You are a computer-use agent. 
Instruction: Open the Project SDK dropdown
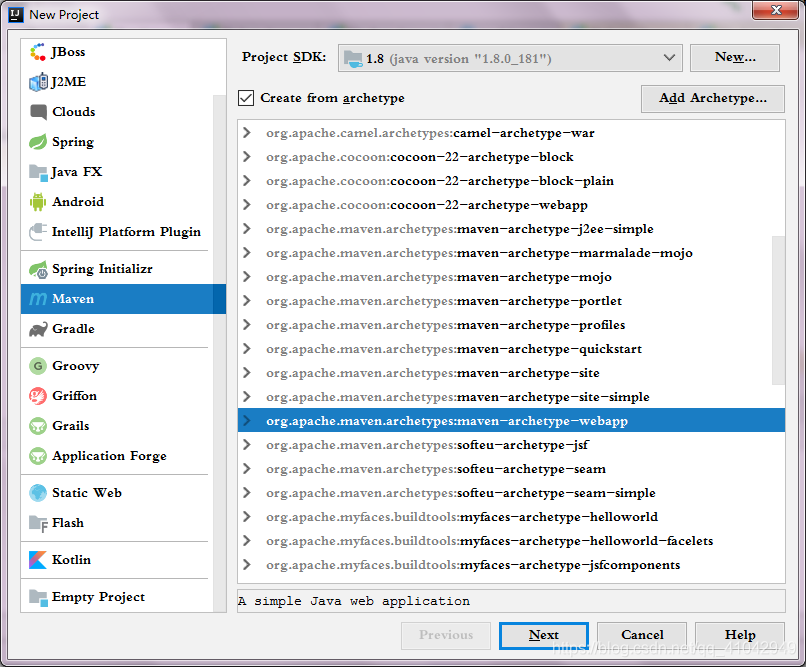(x=510, y=58)
